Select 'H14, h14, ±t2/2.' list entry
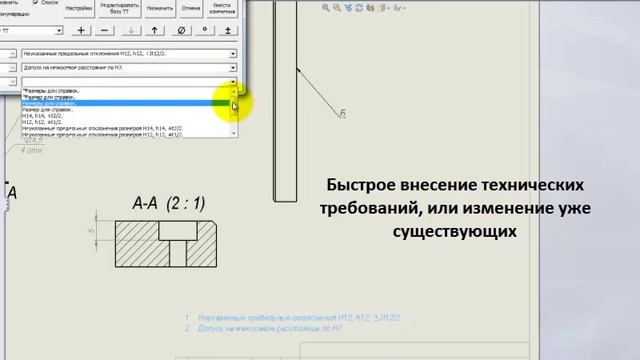Screen dimensions: 640x360 (126, 116)
